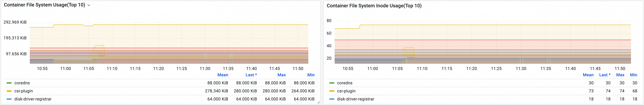Toggle coredns series in File System Usage legend
The height and width of the screenshot is (105, 644).
coord(22,83)
